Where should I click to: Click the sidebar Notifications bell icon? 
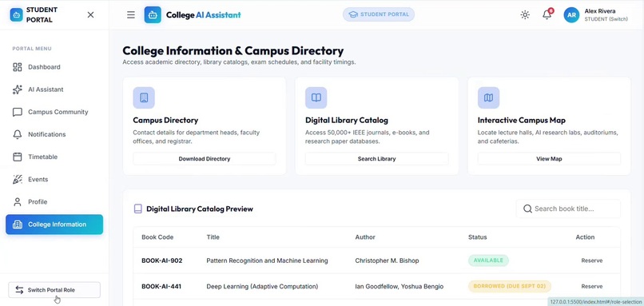(18, 134)
